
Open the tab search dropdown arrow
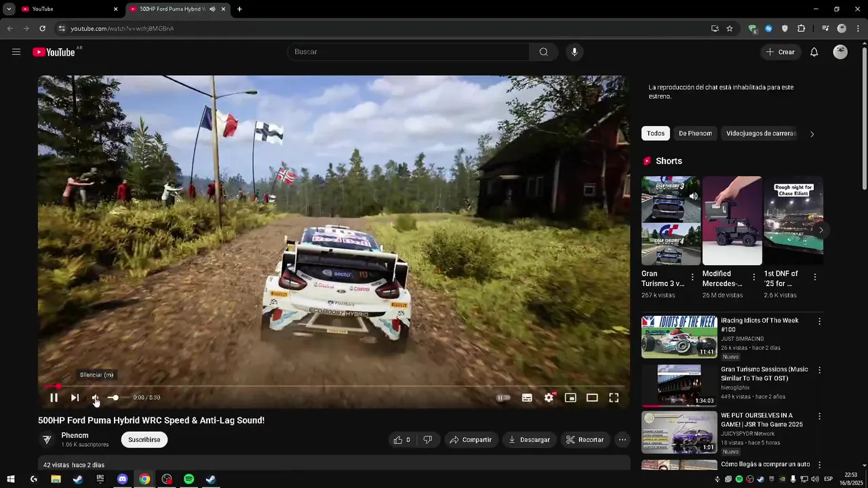coord(9,9)
